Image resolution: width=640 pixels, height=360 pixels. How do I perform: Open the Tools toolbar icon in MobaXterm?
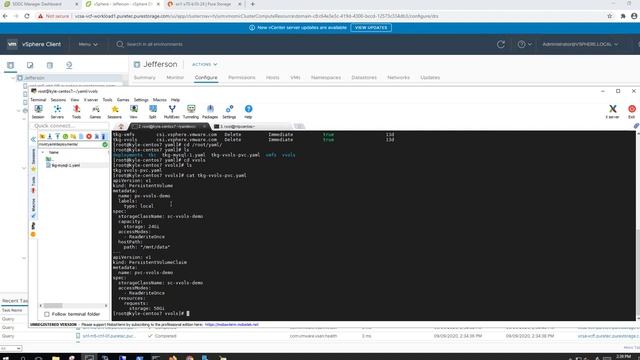pos(76,111)
